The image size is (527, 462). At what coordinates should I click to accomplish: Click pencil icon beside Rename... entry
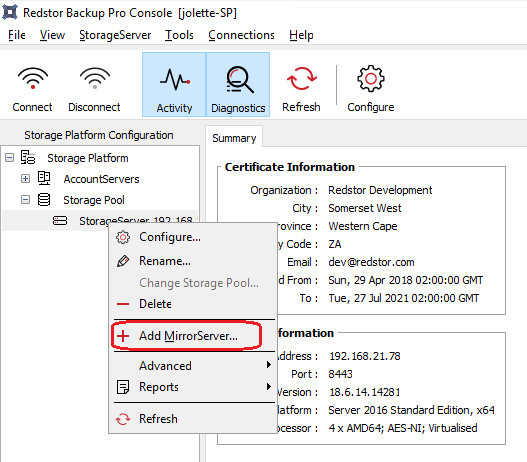pos(123,261)
